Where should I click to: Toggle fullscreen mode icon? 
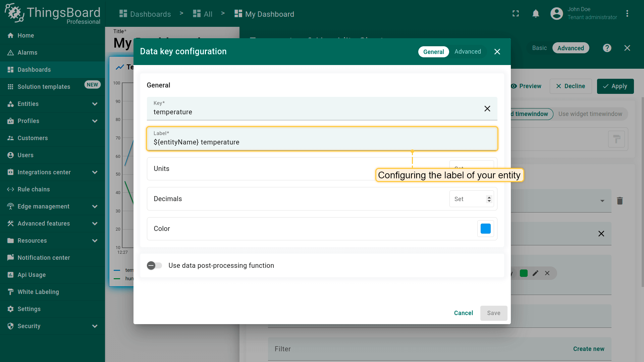point(516,14)
